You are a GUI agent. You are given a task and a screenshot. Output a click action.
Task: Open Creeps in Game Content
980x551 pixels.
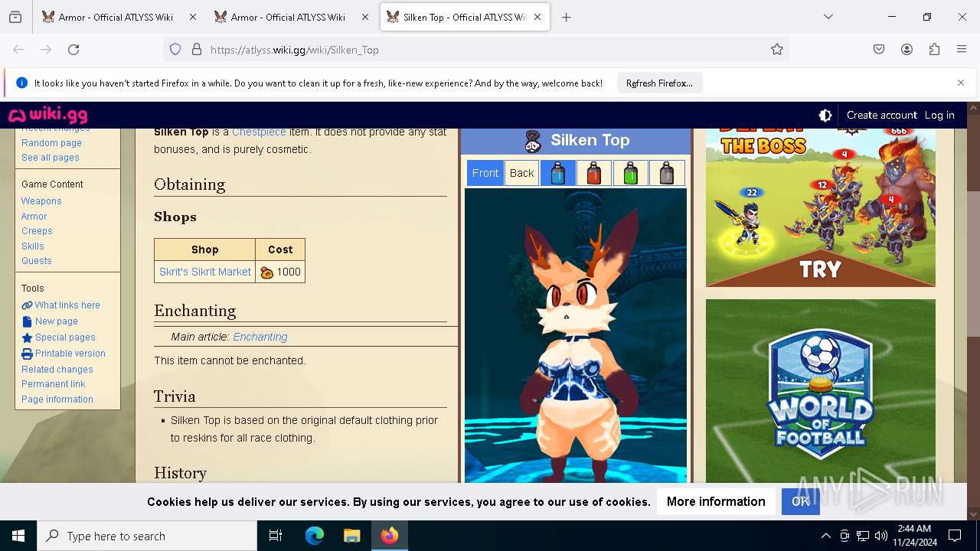point(37,231)
